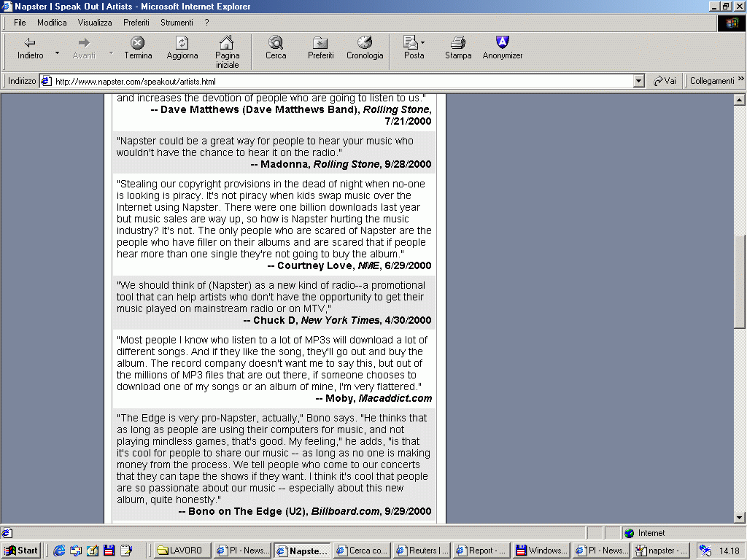Screen dimensions: 747x560
Task: Open the Strumenti menu
Action: coord(177,23)
